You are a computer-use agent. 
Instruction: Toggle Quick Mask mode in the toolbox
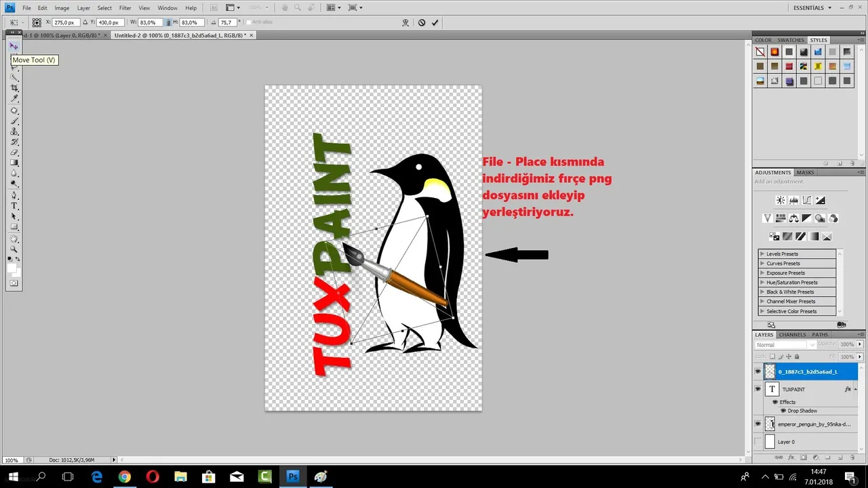pyautogui.click(x=14, y=283)
